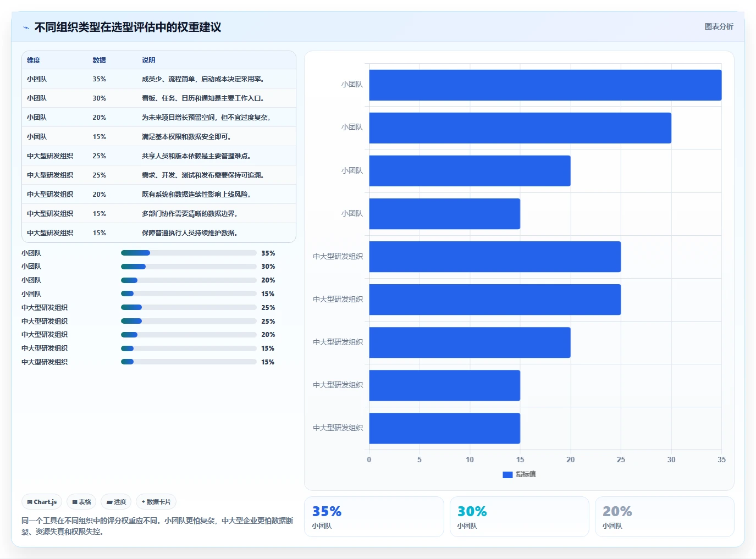Viewport: 756px width, 559px height.
Task: Click the 图表分析 tag in header
Action: tap(719, 26)
